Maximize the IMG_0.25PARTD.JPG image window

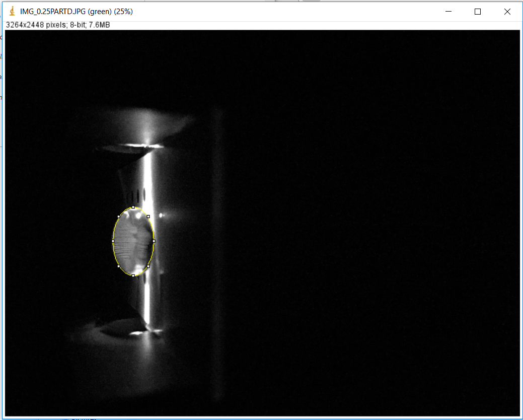478,12
